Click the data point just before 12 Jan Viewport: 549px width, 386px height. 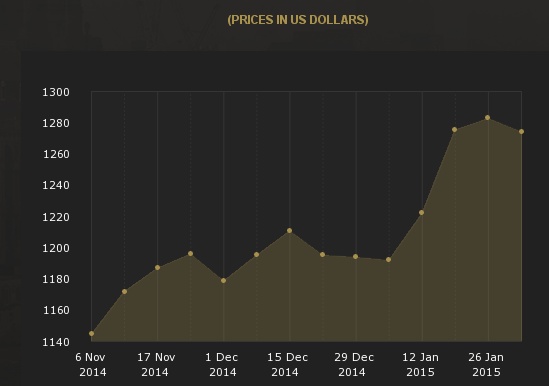tap(389, 260)
